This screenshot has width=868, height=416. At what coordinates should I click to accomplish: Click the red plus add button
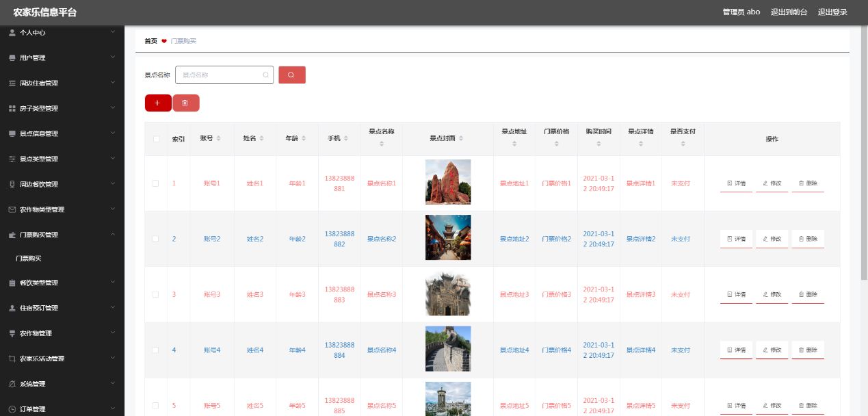[158, 103]
